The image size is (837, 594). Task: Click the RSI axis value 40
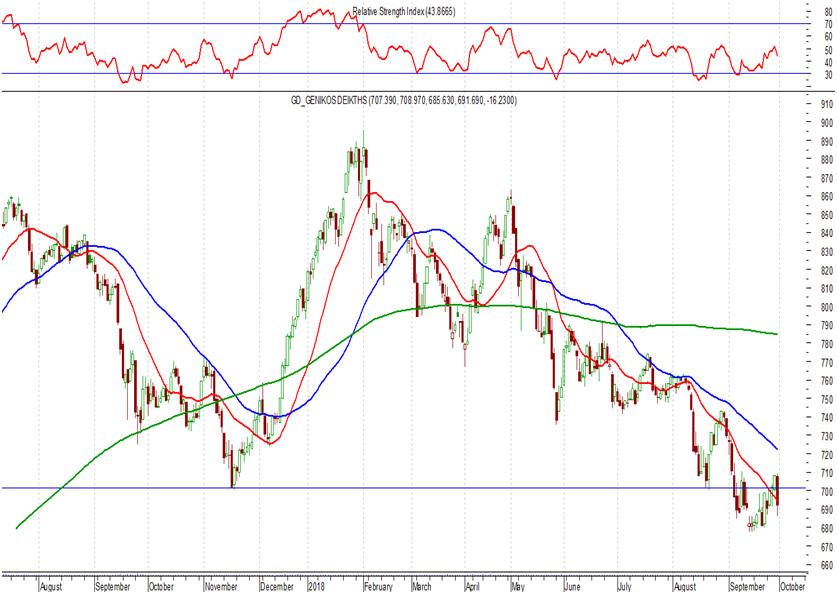[x=828, y=62]
